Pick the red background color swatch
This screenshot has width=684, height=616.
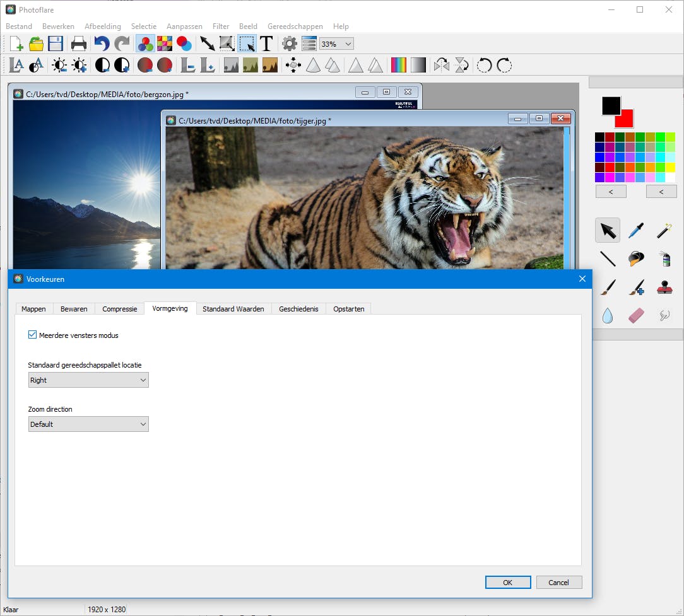pyautogui.click(x=627, y=120)
